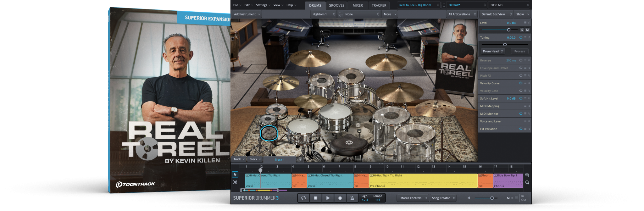
Task: Switch to the MIXER tab
Action: (358, 5)
